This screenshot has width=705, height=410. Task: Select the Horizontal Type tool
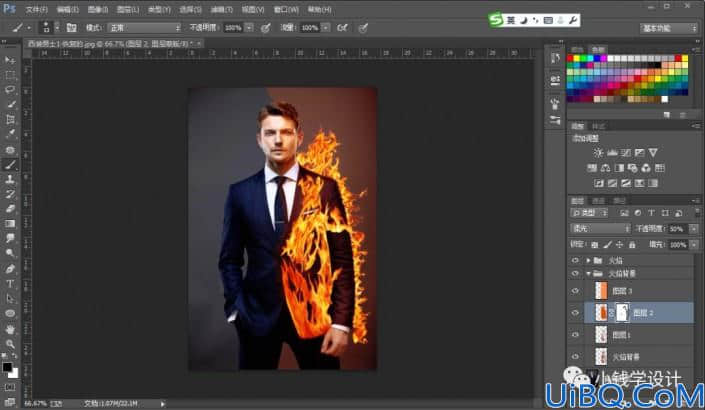[10, 284]
